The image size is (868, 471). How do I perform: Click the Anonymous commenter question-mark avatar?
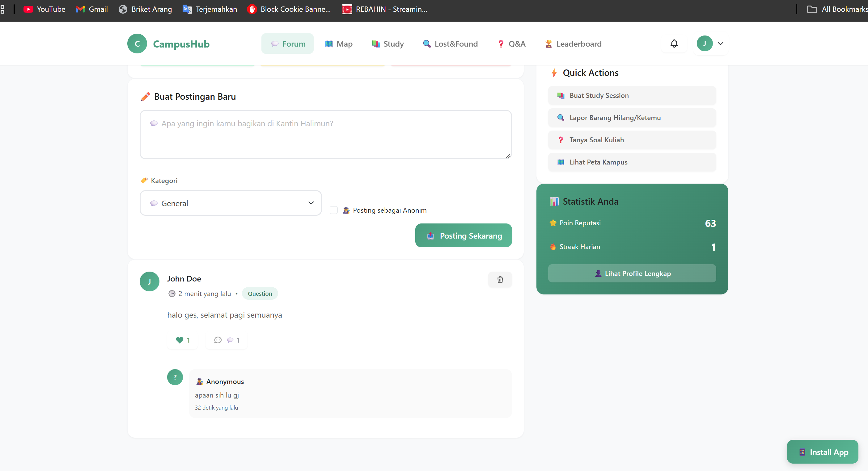point(175,377)
